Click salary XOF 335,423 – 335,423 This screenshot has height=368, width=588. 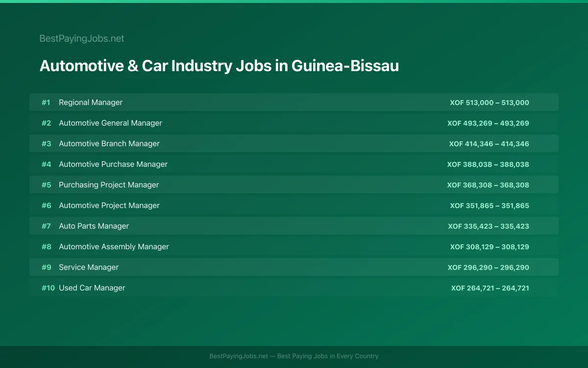489,226
